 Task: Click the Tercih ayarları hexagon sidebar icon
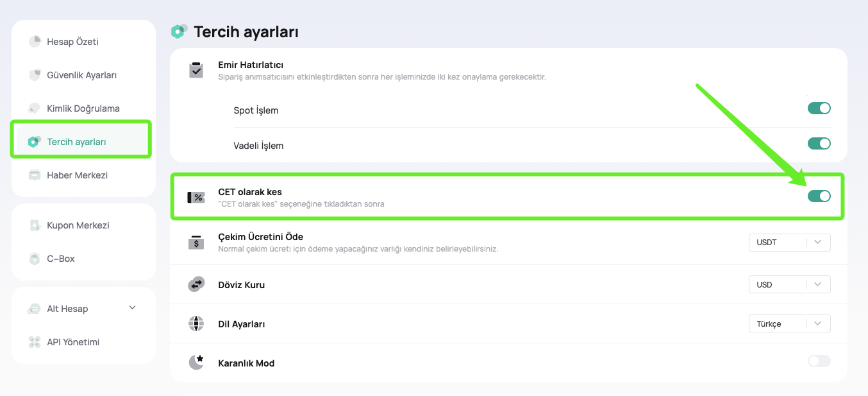coord(35,142)
